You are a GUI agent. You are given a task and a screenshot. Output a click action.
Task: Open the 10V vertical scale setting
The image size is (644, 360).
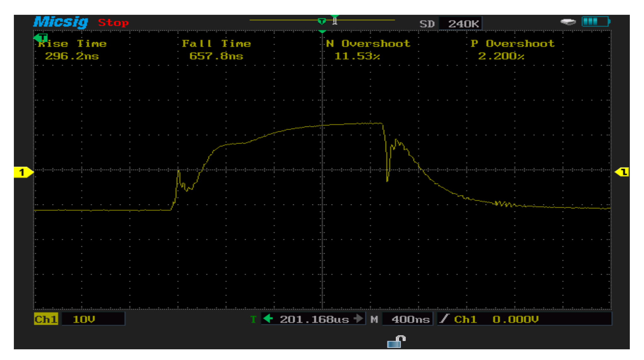tap(93, 319)
